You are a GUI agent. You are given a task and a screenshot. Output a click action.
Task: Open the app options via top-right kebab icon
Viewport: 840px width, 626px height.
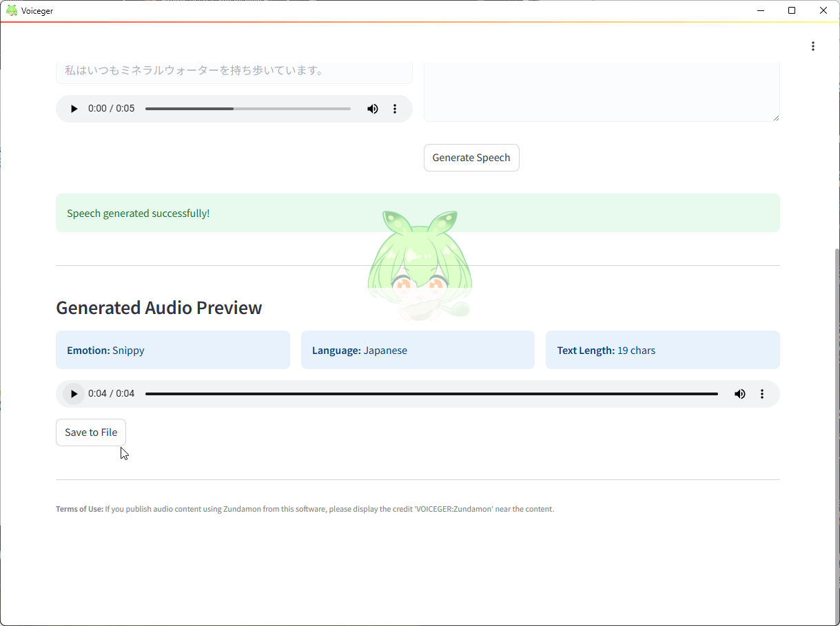pos(813,46)
